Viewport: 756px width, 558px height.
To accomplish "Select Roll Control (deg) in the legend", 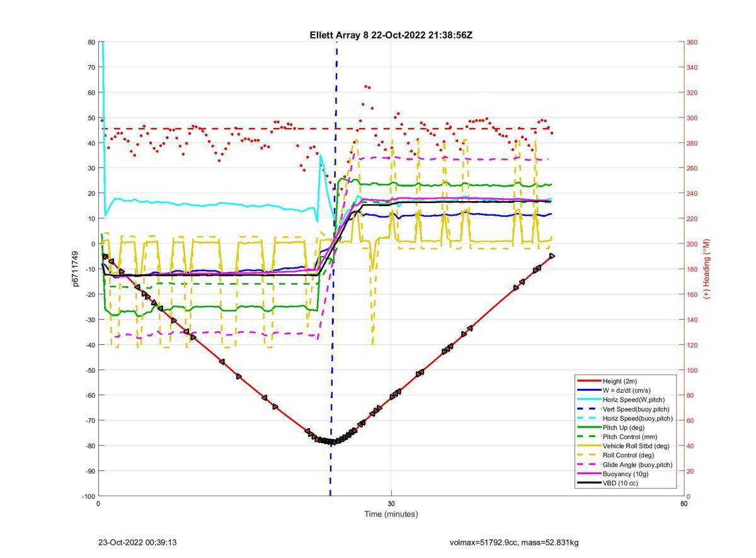I will [x=628, y=455].
